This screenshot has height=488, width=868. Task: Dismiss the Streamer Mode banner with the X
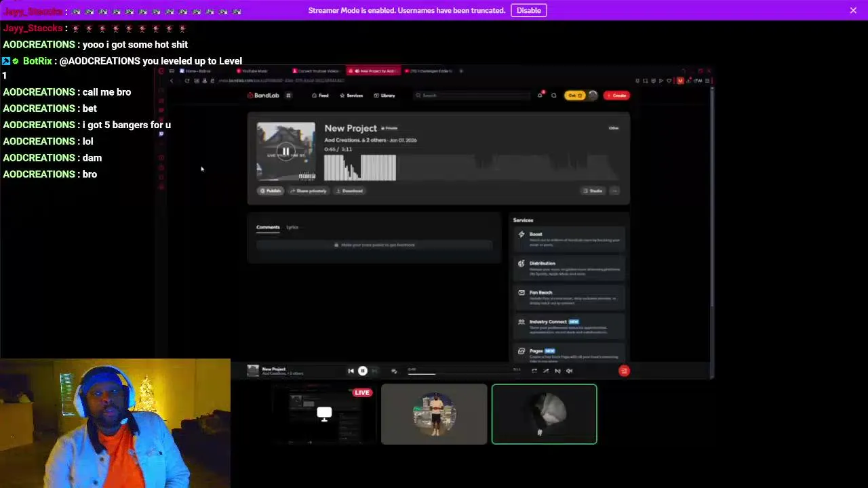pyautogui.click(x=853, y=10)
